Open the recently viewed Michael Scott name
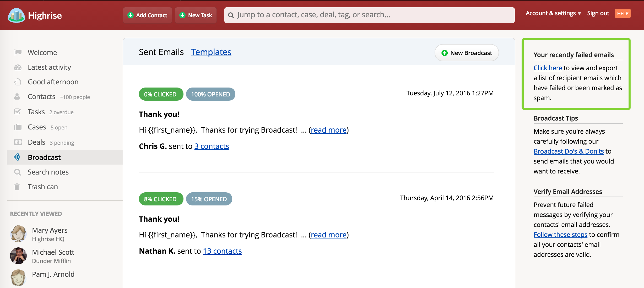This screenshot has width=644, height=288. pyautogui.click(x=53, y=252)
